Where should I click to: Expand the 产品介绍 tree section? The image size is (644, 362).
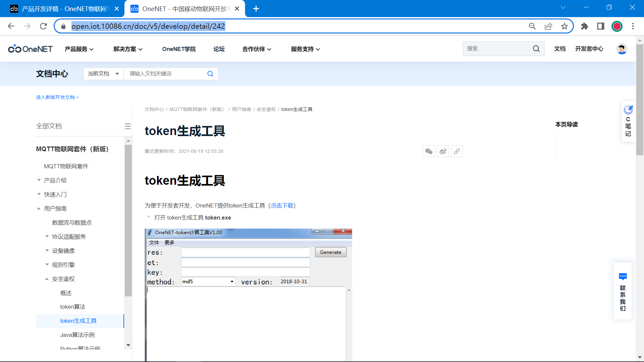pyautogui.click(x=39, y=180)
